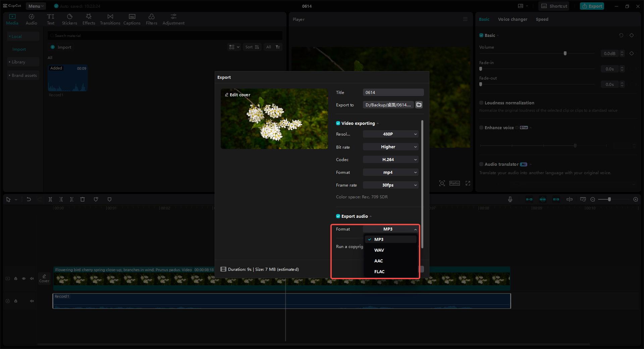Screen dimensions: 644x349
Task: Click the Shortcut button
Action: [x=554, y=6]
